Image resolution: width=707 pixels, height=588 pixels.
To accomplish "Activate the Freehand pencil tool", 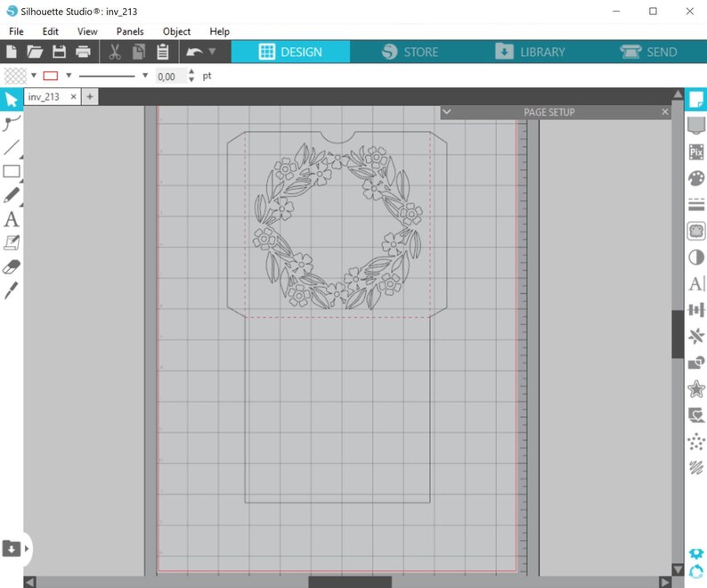I will click(x=12, y=195).
